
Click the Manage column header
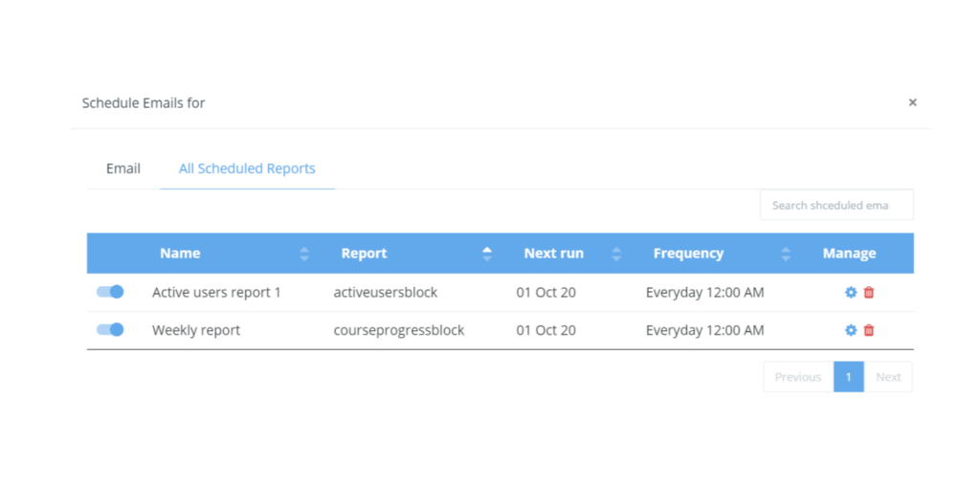point(850,253)
